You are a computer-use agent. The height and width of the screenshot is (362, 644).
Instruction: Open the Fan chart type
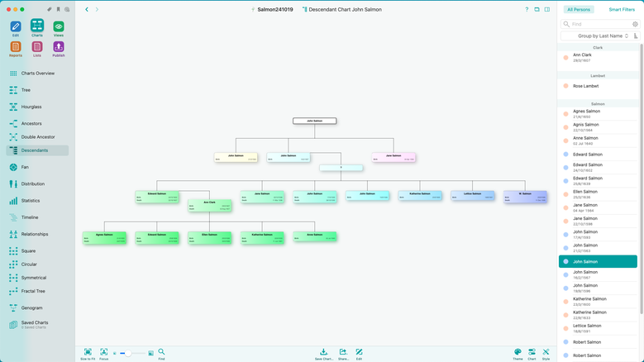click(37, 167)
